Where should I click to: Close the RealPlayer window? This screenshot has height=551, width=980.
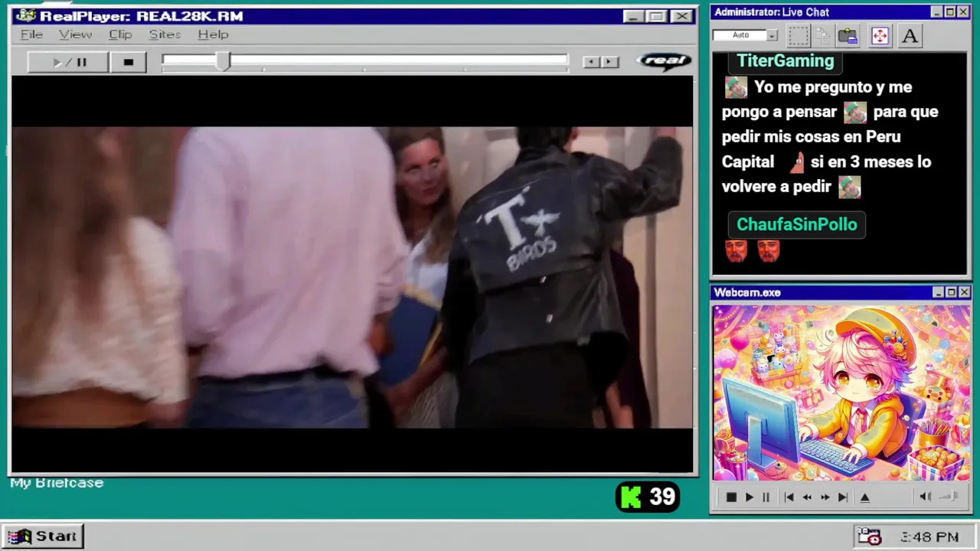(x=681, y=16)
